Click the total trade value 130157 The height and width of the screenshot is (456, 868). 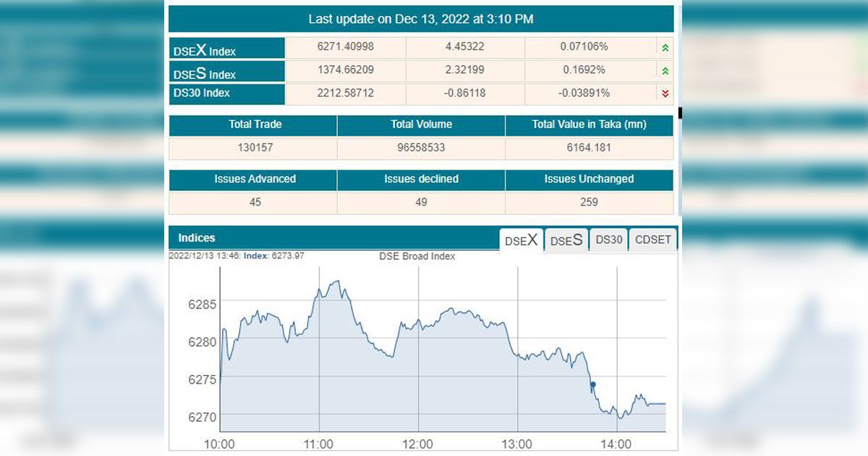255,148
